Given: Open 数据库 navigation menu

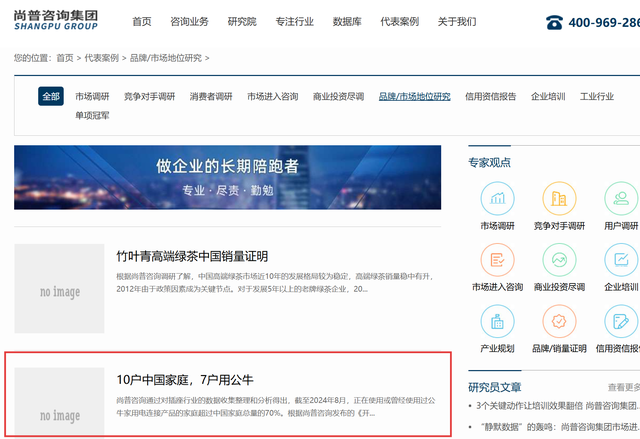Looking at the screenshot, I should pos(347,22).
